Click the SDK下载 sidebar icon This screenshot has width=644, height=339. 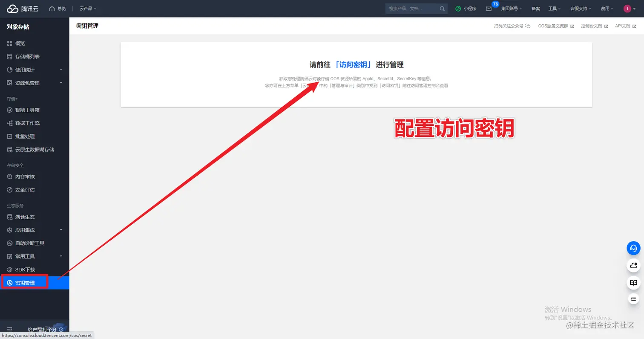(10, 270)
